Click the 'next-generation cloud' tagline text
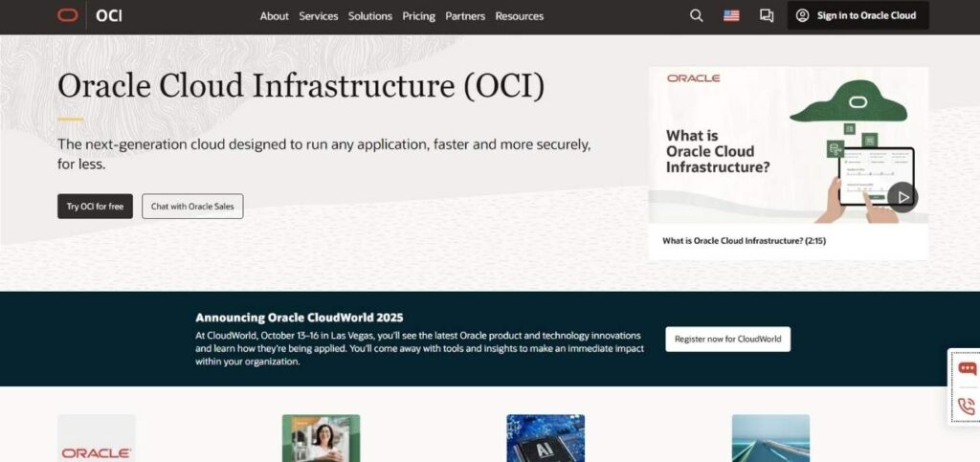The width and height of the screenshot is (980, 462). (323, 154)
